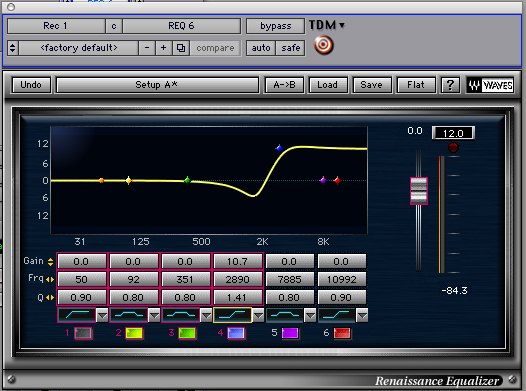
Task: Open the factory default preset menu
Action: click(x=79, y=48)
